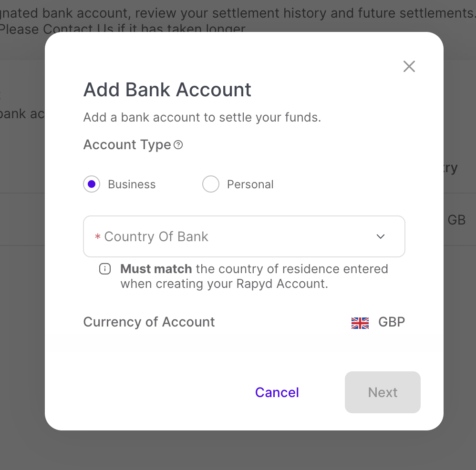
Task: Open the Country Of Bank dropdown
Action: (x=244, y=236)
